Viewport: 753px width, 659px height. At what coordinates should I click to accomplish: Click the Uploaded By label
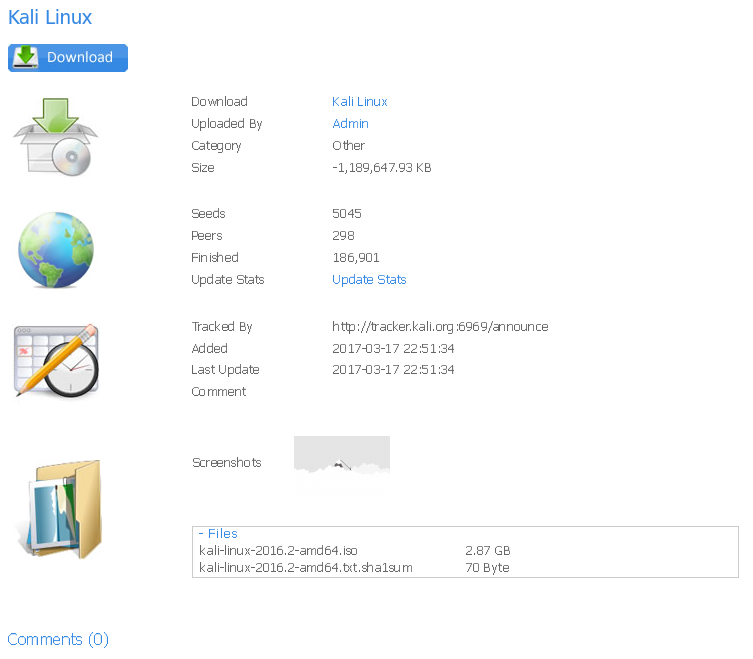(x=227, y=124)
